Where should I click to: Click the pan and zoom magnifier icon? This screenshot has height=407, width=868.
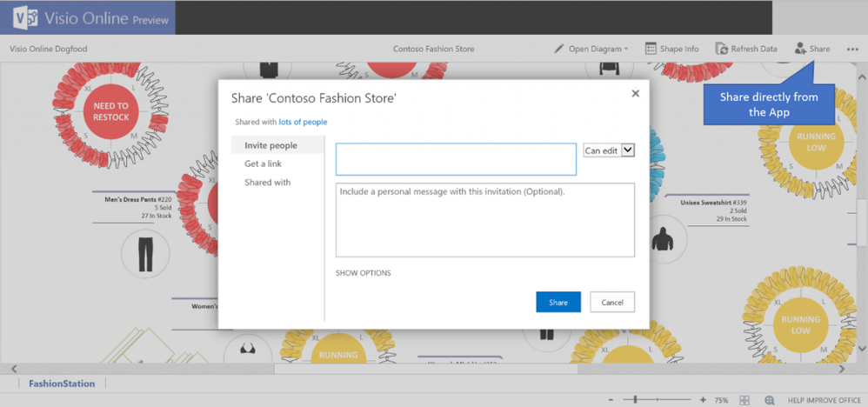coord(770,400)
